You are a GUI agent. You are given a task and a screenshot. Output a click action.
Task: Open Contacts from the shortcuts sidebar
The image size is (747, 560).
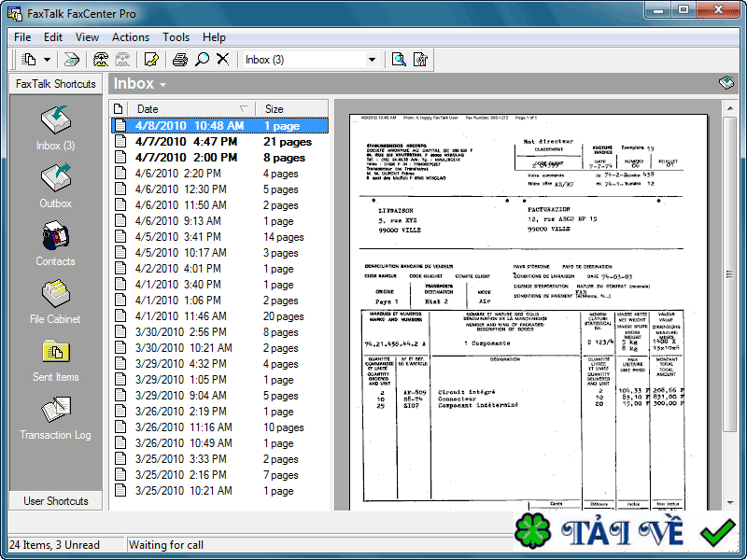[55, 243]
